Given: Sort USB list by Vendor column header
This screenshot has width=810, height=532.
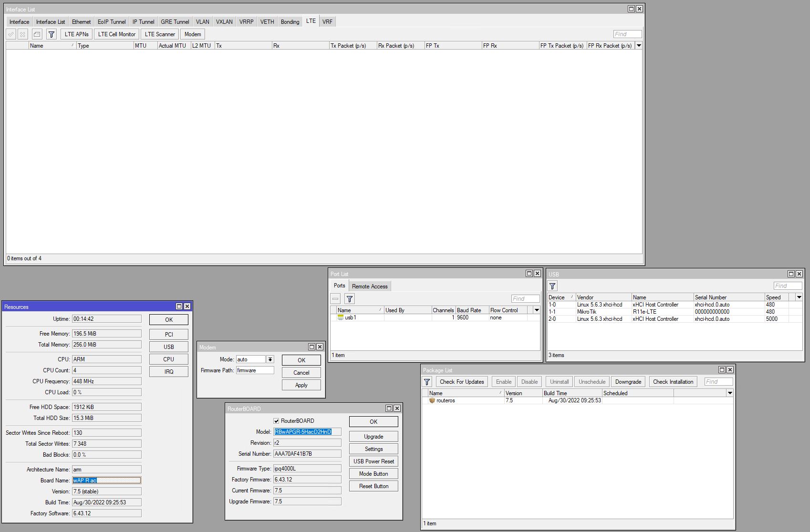Looking at the screenshot, I should 603,297.
